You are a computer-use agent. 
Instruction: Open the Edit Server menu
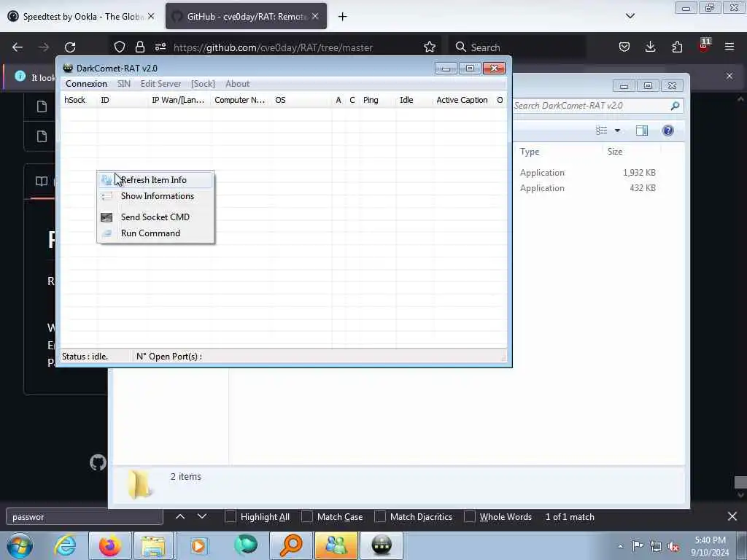pos(160,84)
